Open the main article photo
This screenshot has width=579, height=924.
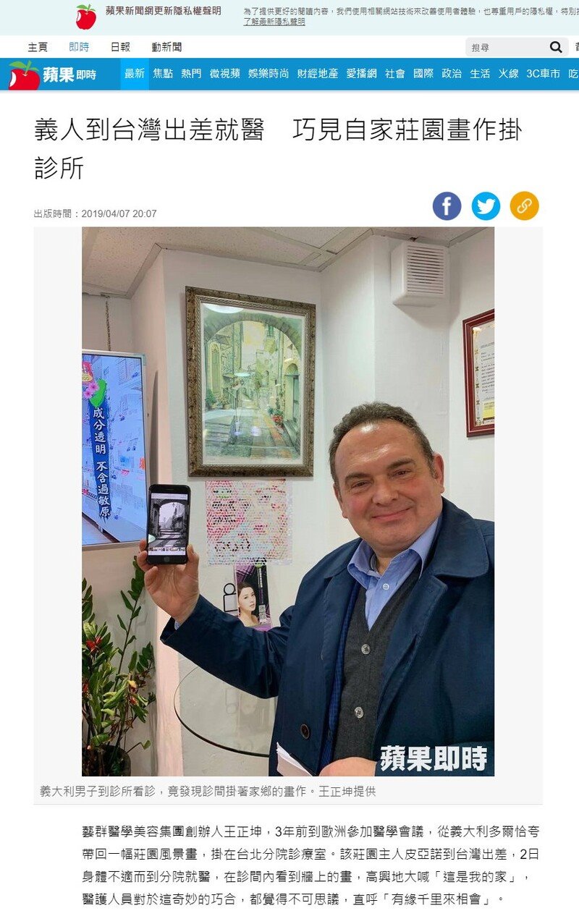288,501
